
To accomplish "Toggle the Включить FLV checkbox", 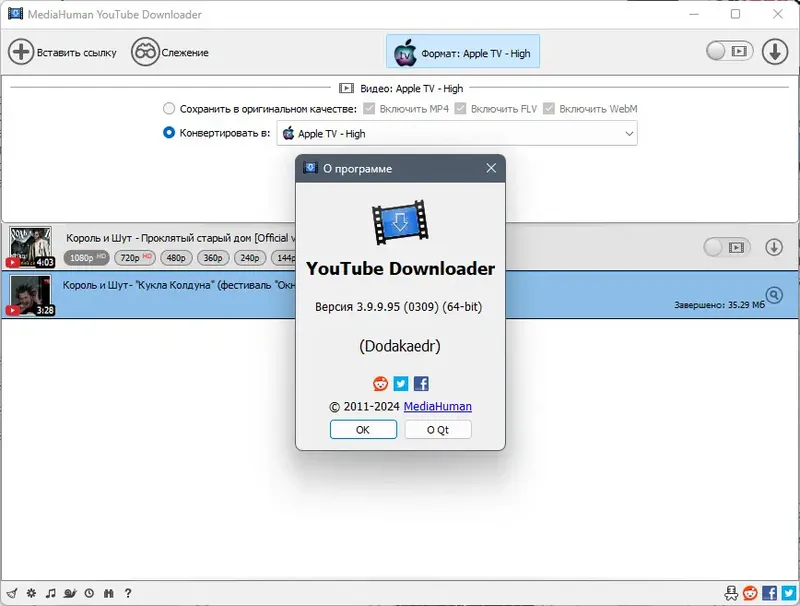I will (x=460, y=109).
